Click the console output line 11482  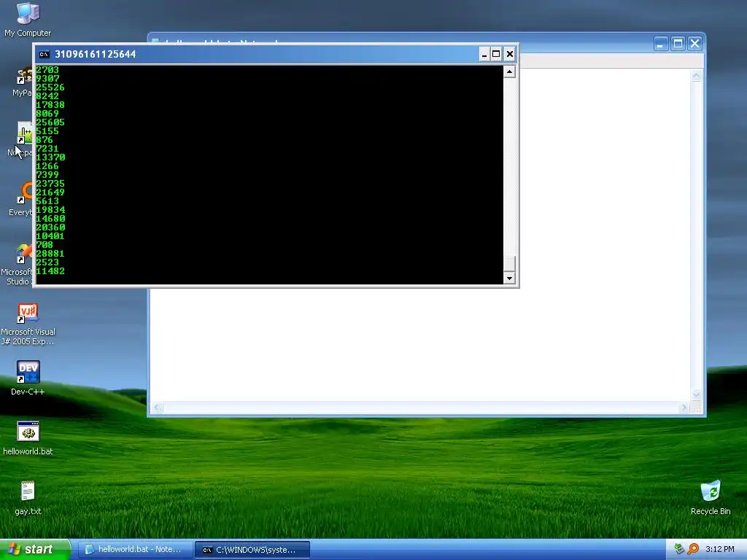50,271
